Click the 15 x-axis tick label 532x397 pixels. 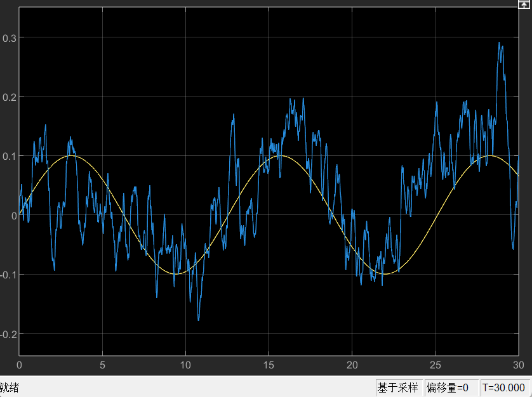pyautogui.click(x=269, y=365)
